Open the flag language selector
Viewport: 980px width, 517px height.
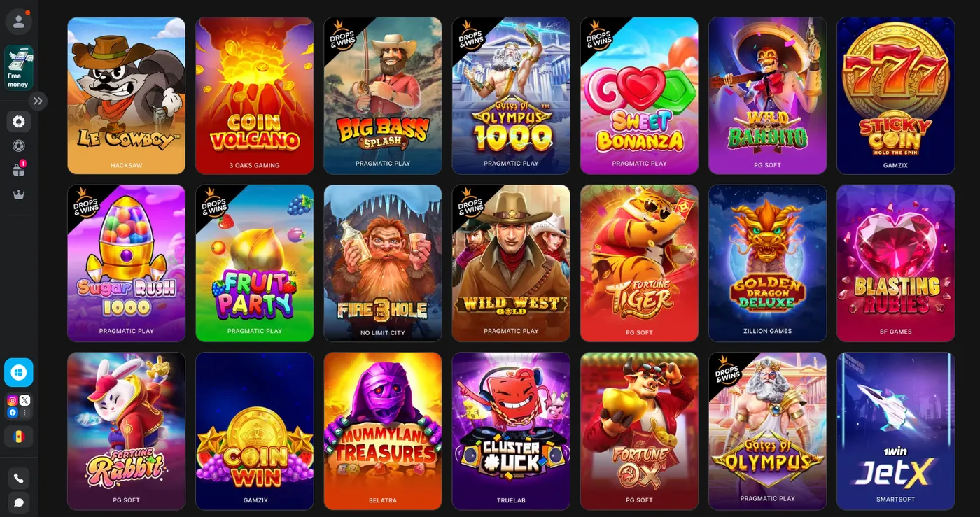pos(19,437)
